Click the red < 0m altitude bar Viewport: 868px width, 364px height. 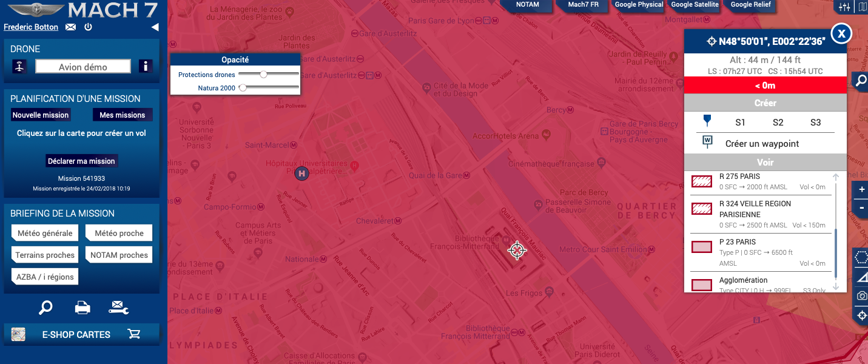coord(765,86)
